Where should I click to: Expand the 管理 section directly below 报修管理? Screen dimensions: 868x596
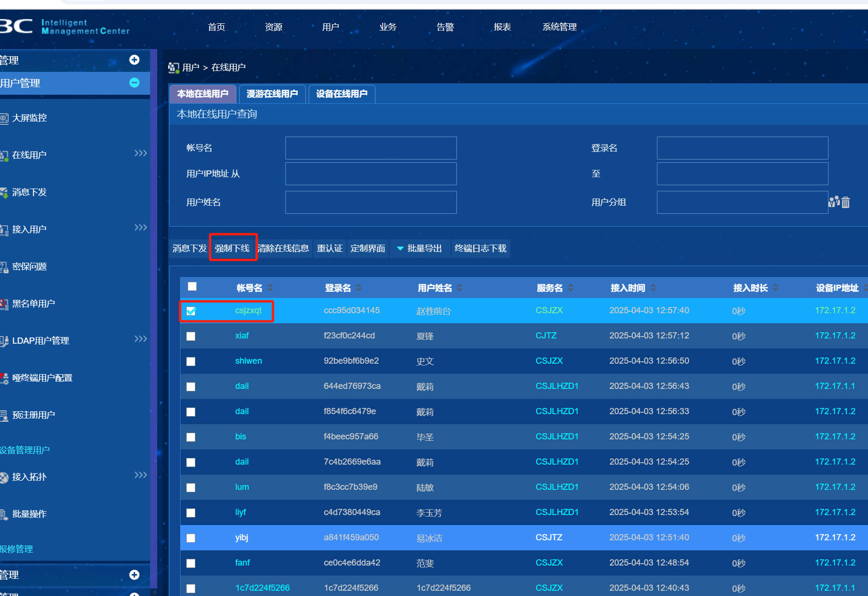click(x=134, y=575)
